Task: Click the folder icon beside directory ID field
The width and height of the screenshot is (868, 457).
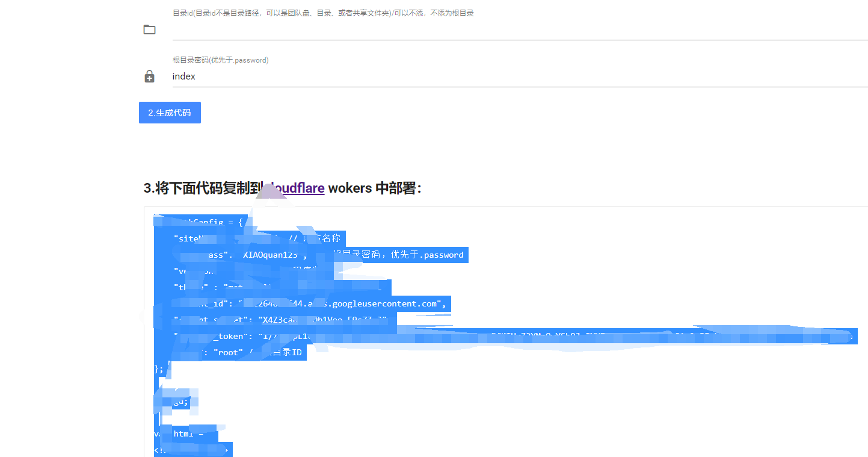Action: (x=149, y=30)
